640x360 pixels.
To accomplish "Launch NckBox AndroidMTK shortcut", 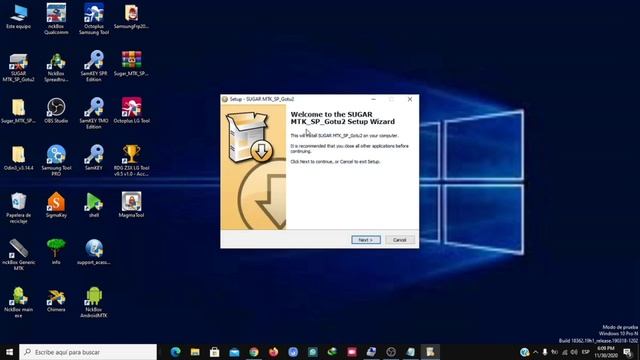I will tap(94, 302).
